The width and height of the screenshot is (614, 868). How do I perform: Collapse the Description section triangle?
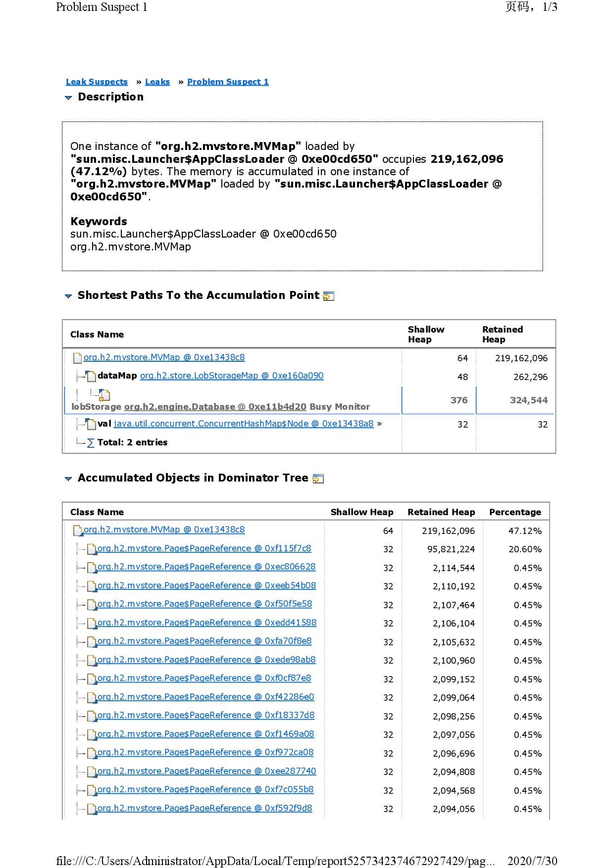[68, 97]
